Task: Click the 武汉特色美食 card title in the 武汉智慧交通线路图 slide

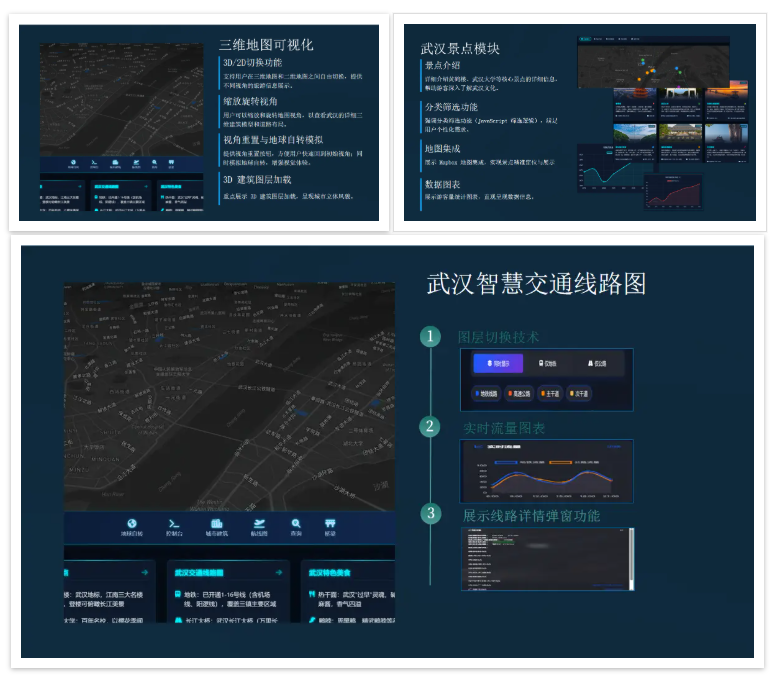Action: 330,572
